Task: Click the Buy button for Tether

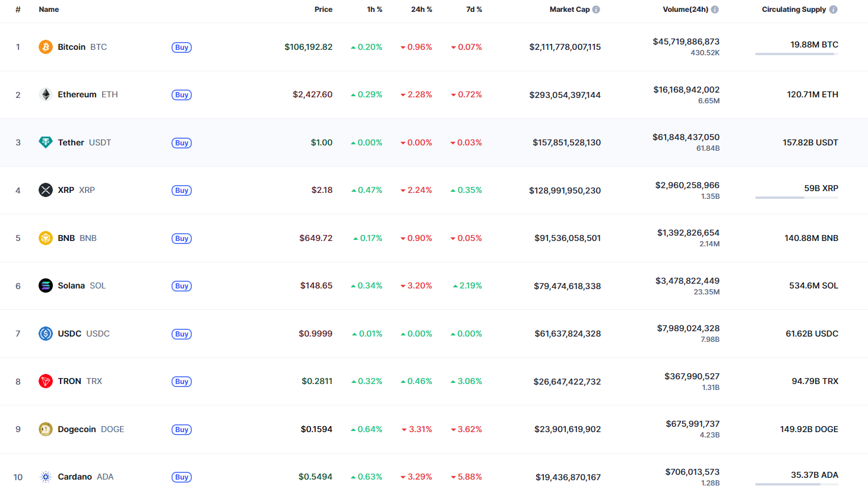Action: point(182,143)
